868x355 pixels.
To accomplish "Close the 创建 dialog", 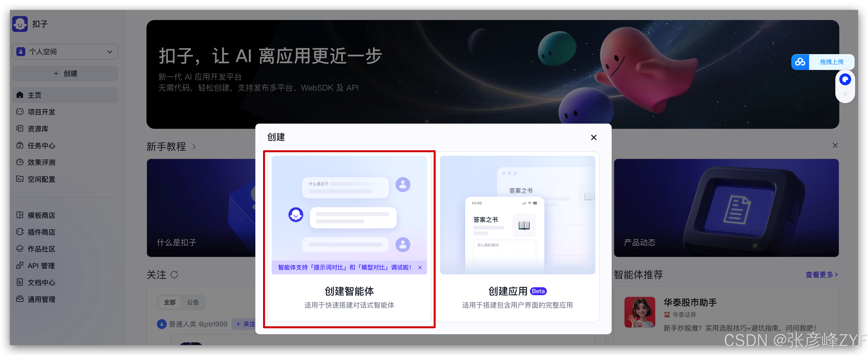I will click(593, 137).
